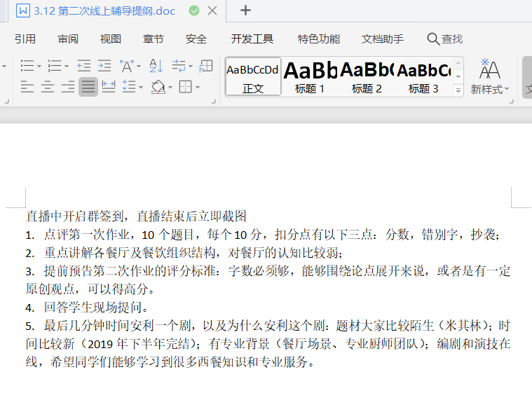Open the 安全 tab
Viewport: 532px width, 407px height.
196,39
